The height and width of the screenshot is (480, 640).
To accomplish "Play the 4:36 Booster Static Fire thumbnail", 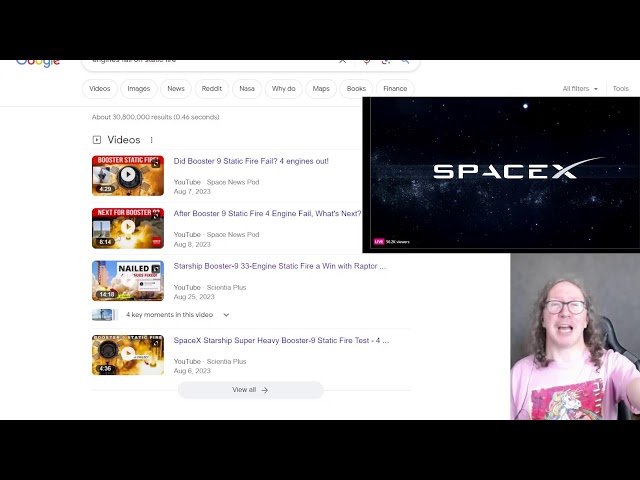I will (x=128, y=355).
